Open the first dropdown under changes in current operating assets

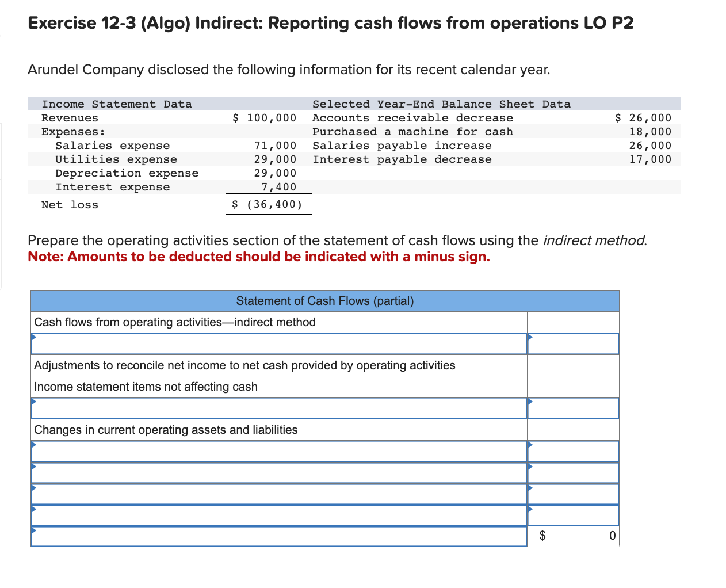pos(278,451)
